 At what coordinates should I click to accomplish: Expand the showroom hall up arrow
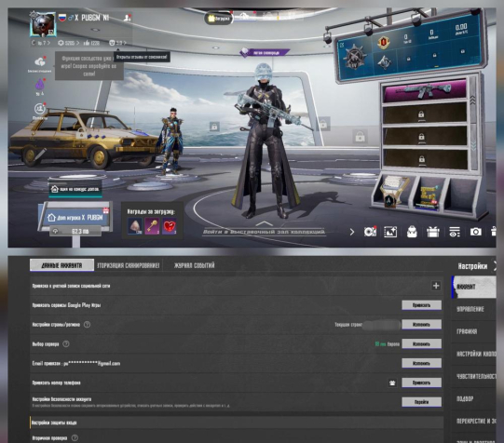pyautogui.click(x=265, y=223)
